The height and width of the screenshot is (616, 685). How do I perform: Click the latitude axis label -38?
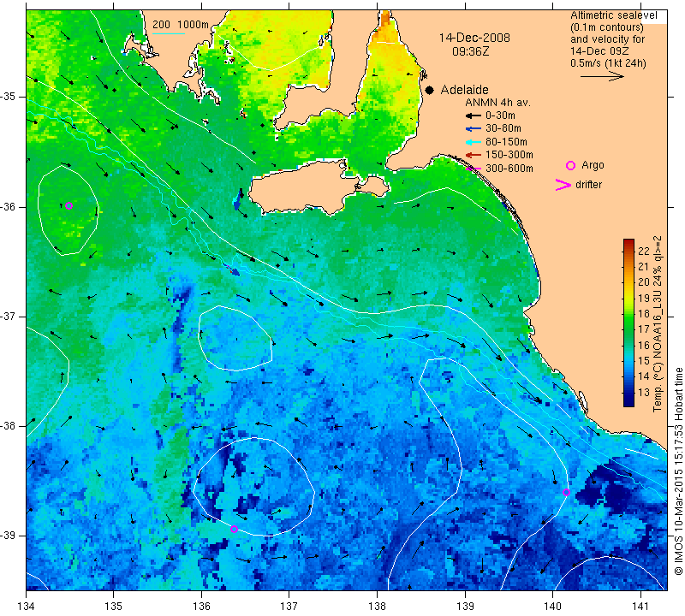coord(10,425)
